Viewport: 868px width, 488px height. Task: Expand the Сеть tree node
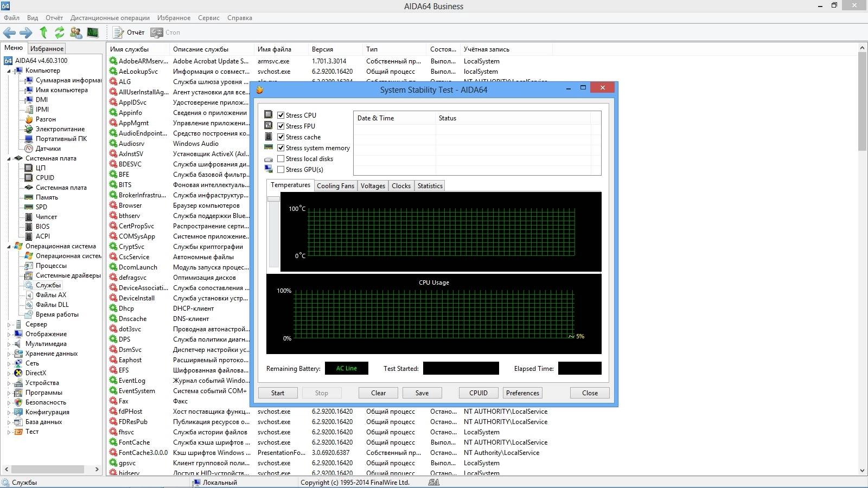coord(9,363)
